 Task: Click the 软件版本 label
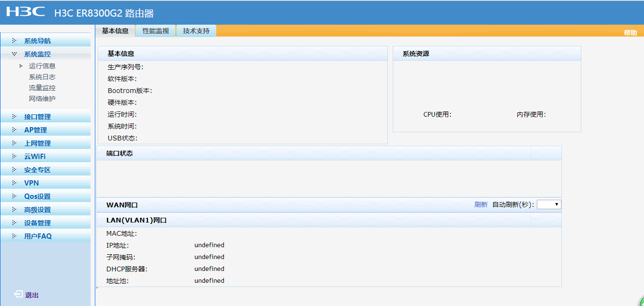122,79
